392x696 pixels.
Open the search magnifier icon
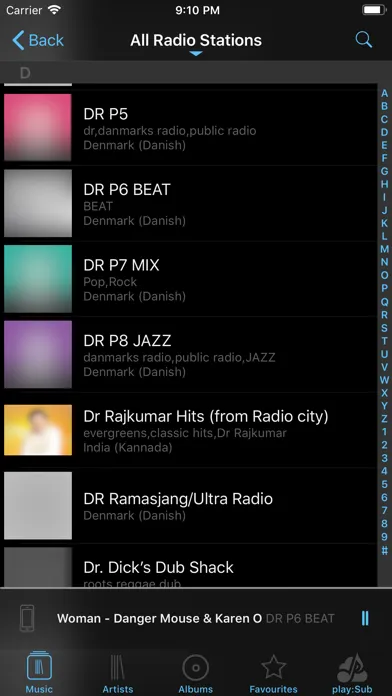click(x=364, y=40)
